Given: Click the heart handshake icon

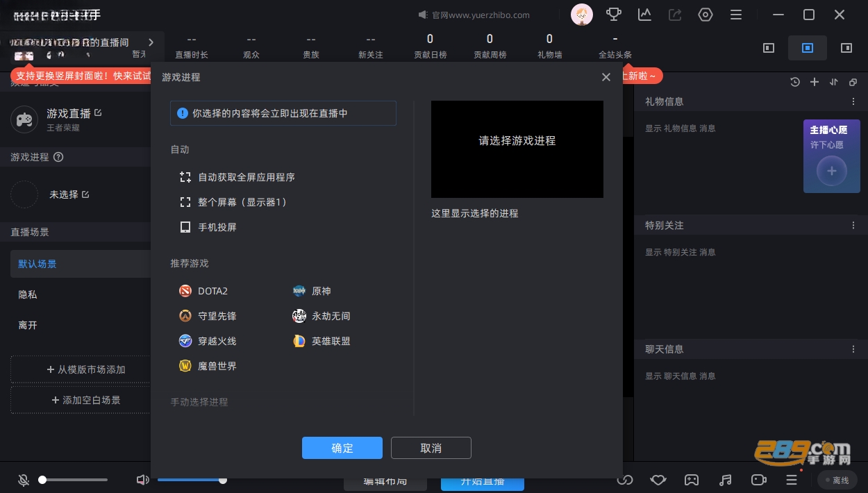Looking at the screenshot, I should click(x=658, y=480).
